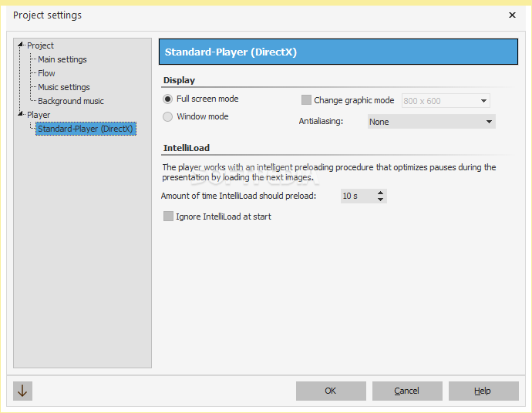Open Flow settings in the tree

(x=46, y=73)
